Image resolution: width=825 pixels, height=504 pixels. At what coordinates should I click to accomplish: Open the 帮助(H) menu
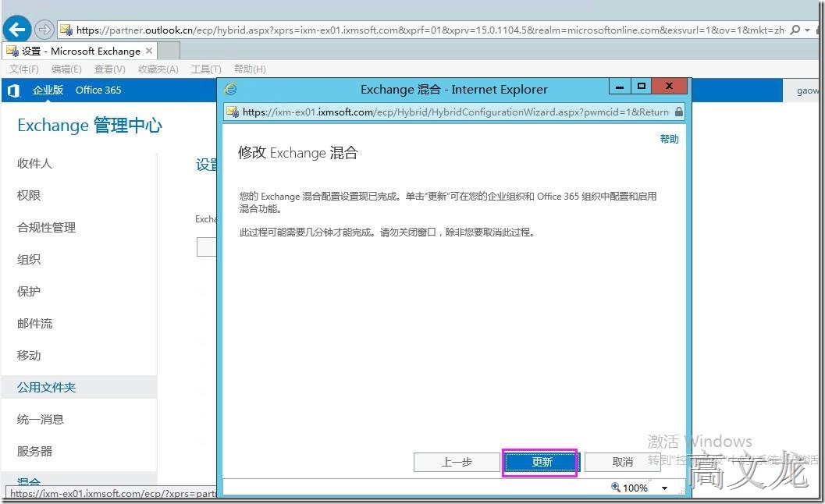click(x=250, y=69)
